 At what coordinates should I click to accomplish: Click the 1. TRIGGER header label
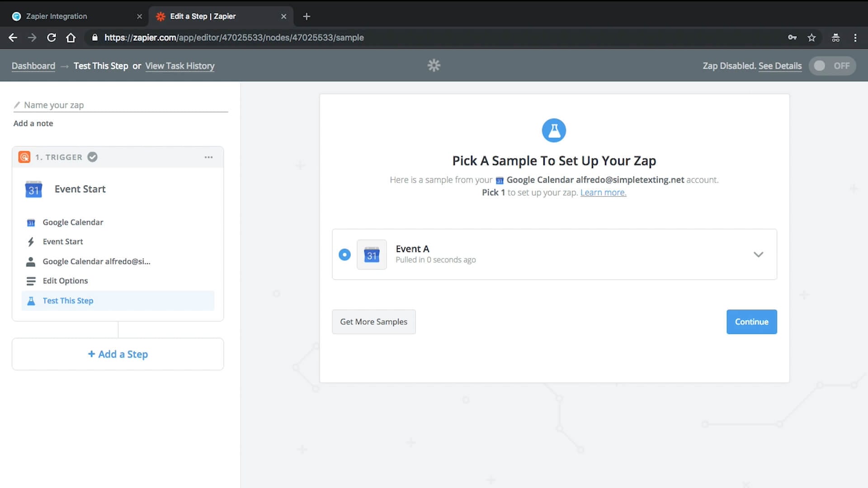pyautogui.click(x=59, y=157)
